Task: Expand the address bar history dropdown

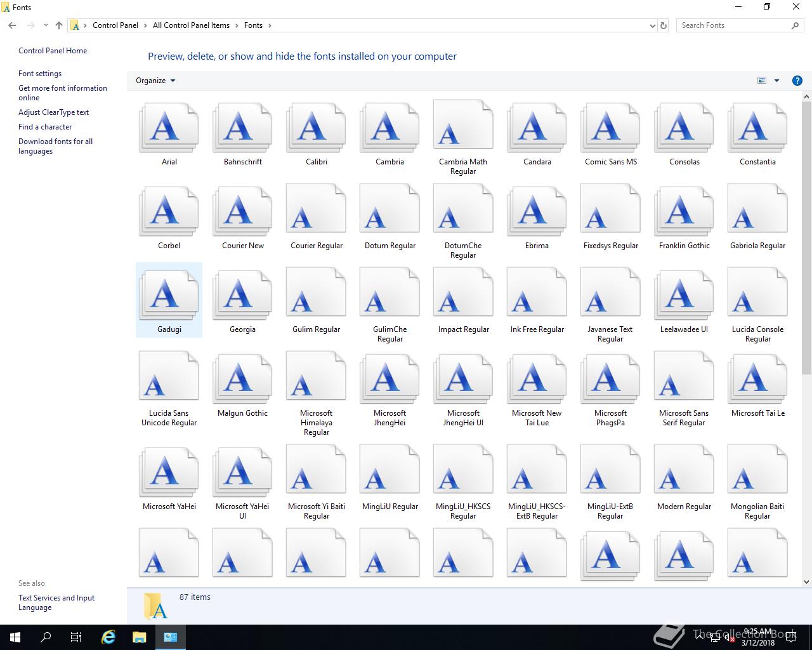Action: click(x=653, y=25)
